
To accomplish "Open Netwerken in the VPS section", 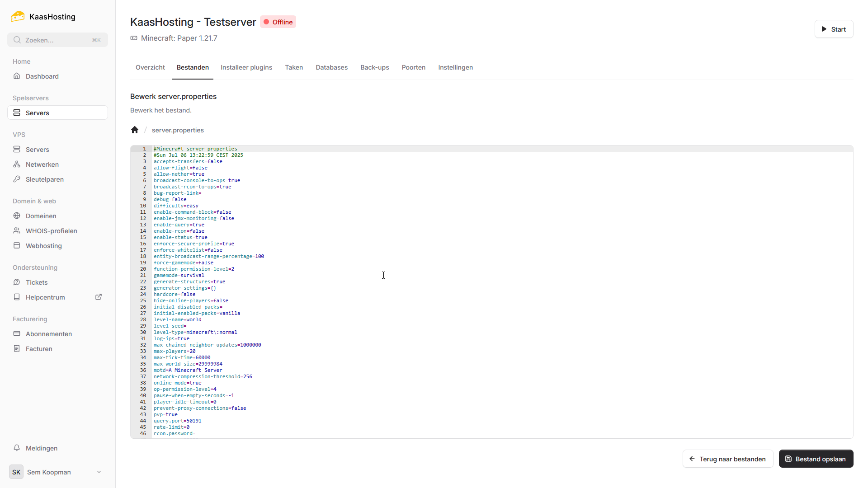I will [x=42, y=164].
